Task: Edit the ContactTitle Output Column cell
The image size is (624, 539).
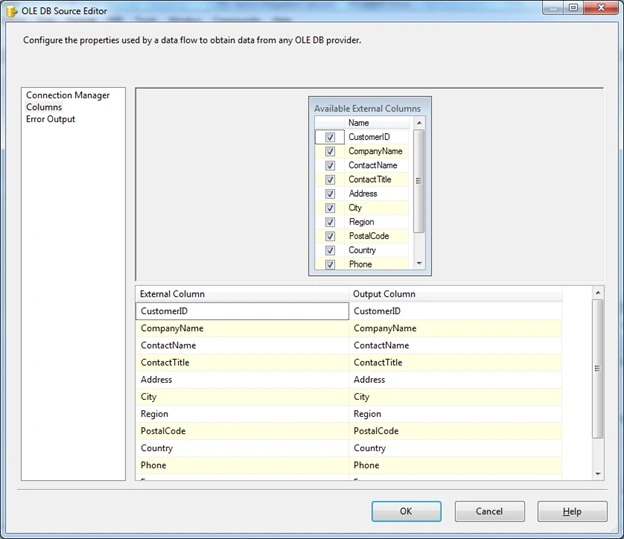Action: click(x=455, y=362)
